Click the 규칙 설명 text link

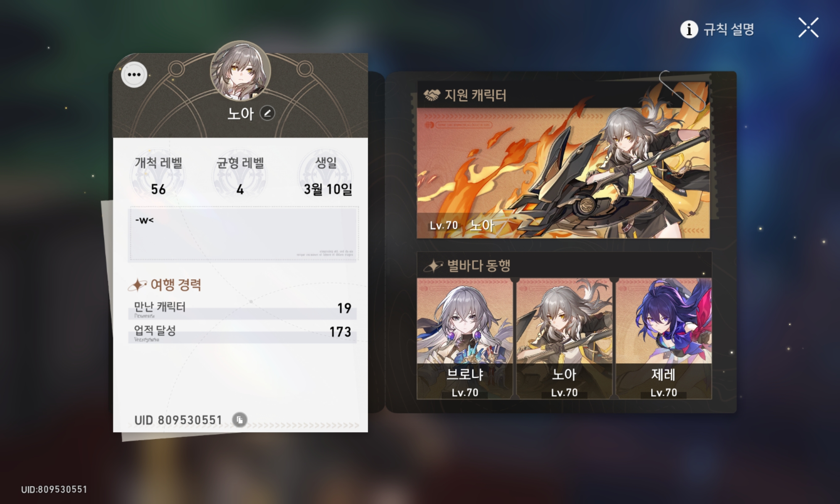pyautogui.click(x=729, y=29)
